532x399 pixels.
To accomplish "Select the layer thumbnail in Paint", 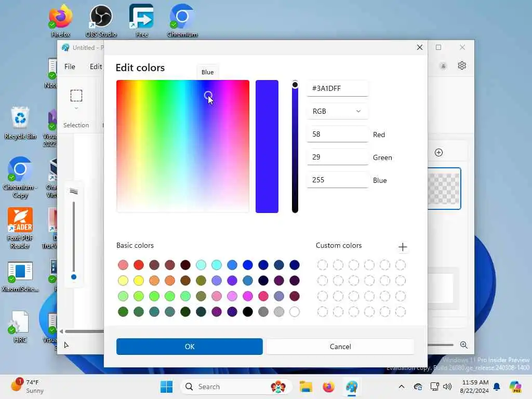I will 444,189.
